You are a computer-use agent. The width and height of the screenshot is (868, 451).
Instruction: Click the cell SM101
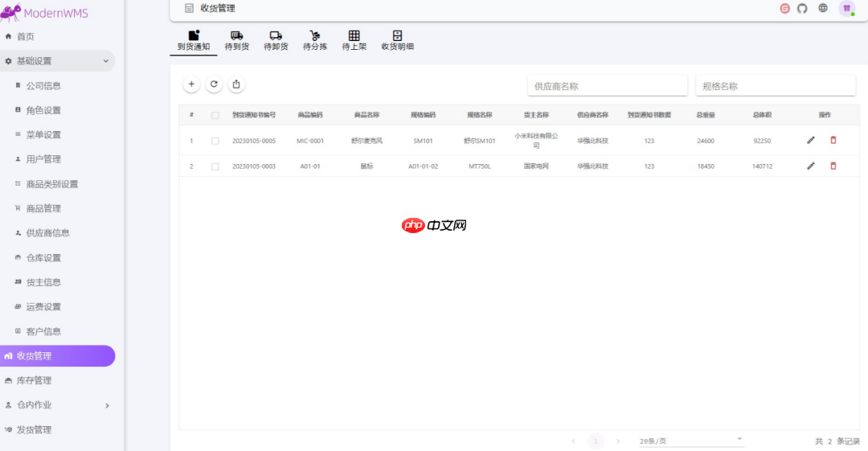[423, 141]
